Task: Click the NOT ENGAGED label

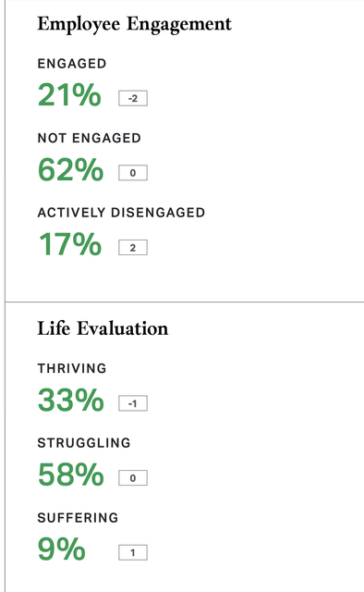Action: click(x=90, y=138)
